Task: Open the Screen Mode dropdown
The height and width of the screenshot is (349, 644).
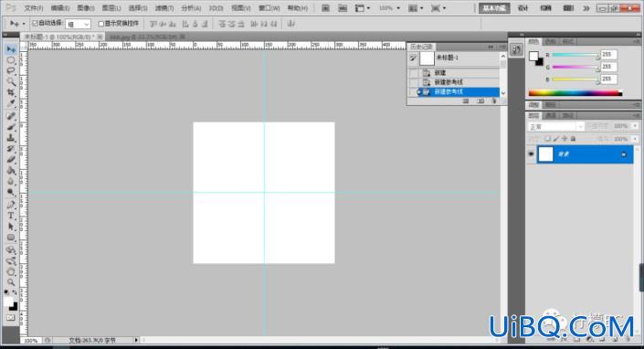Action: tap(438, 8)
